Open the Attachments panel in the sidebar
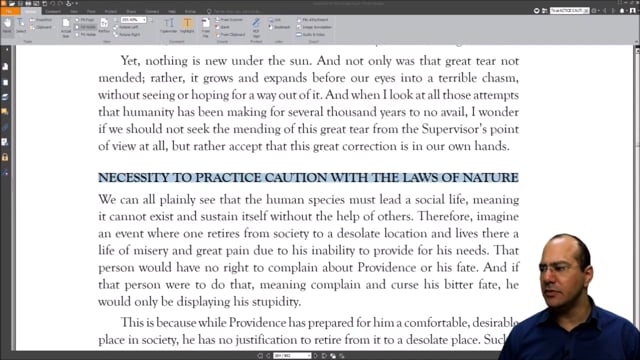Screen dimensions: 640x360 5,127
